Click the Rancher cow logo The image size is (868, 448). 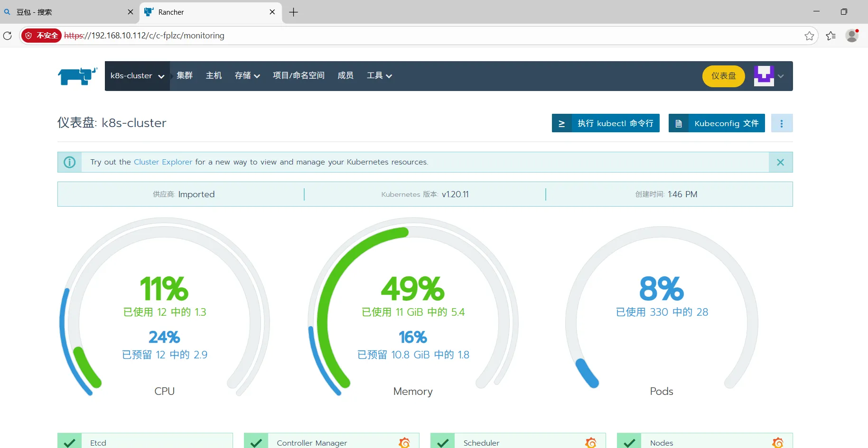(77, 76)
